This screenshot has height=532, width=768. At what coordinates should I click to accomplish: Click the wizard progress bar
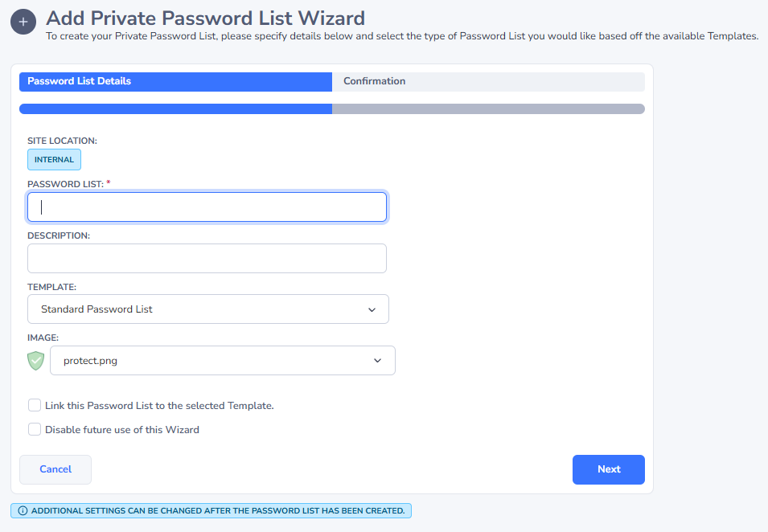tap(331, 108)
